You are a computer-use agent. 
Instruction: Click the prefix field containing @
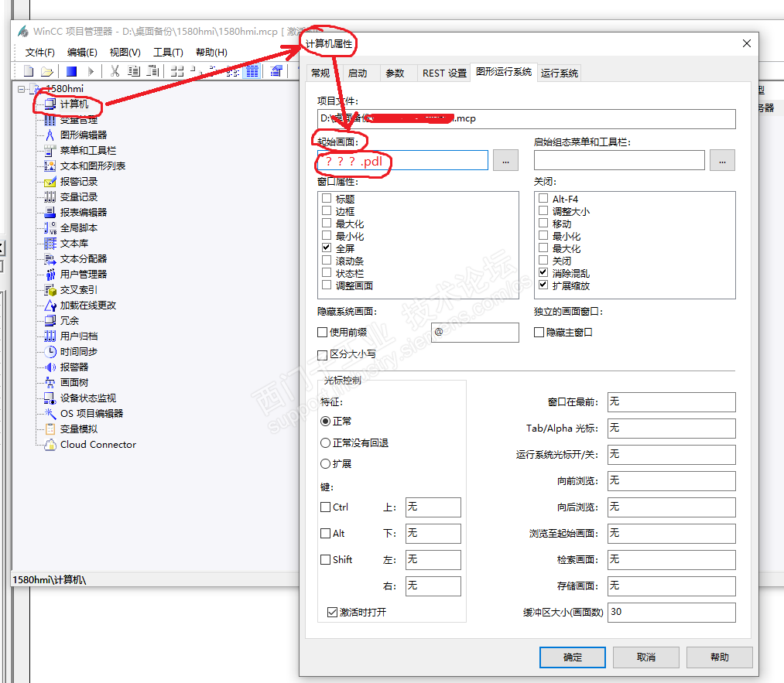pyautogui.click(x=475, y=333)
